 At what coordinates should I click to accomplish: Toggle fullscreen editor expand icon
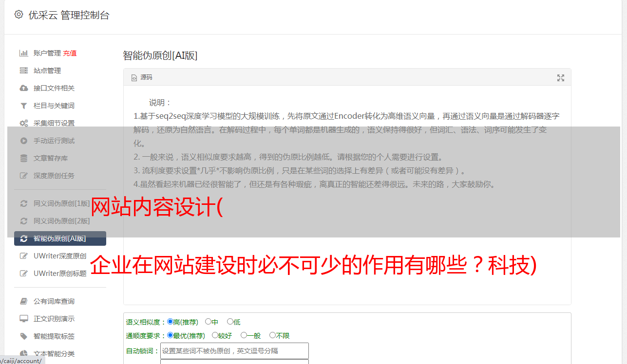561,78
